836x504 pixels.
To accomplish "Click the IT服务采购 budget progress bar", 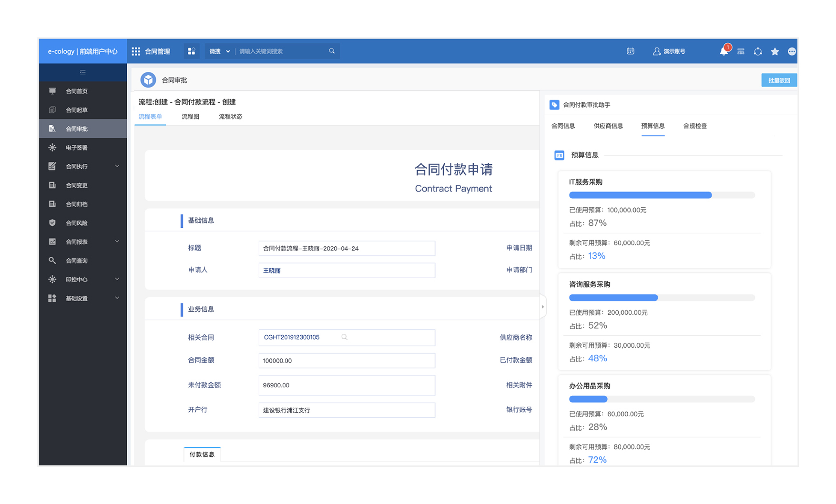I will click(662, 195).
